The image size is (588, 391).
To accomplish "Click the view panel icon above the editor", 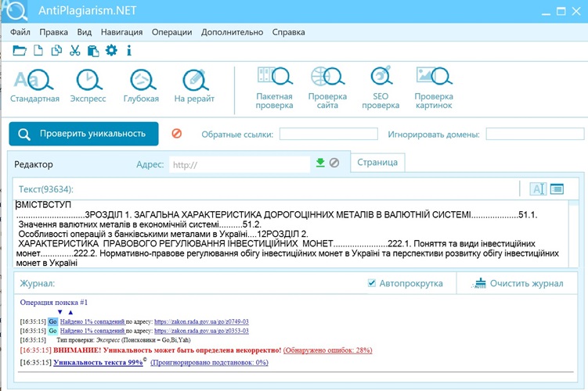I will [557, 188].
